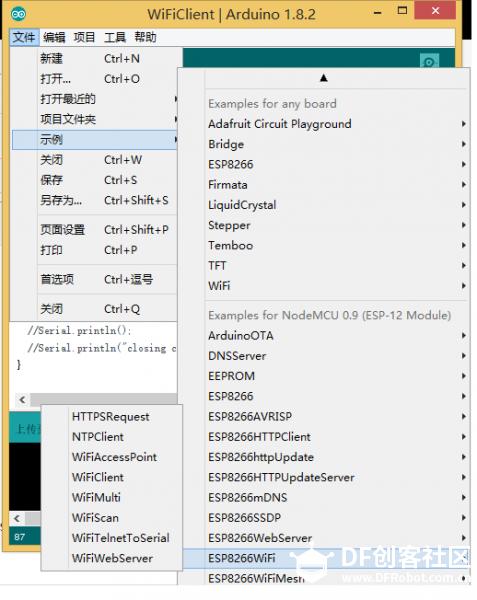Choose 关闭 Ctrl+W entry
Screen dimensions: 477x600
coord(95,160)
